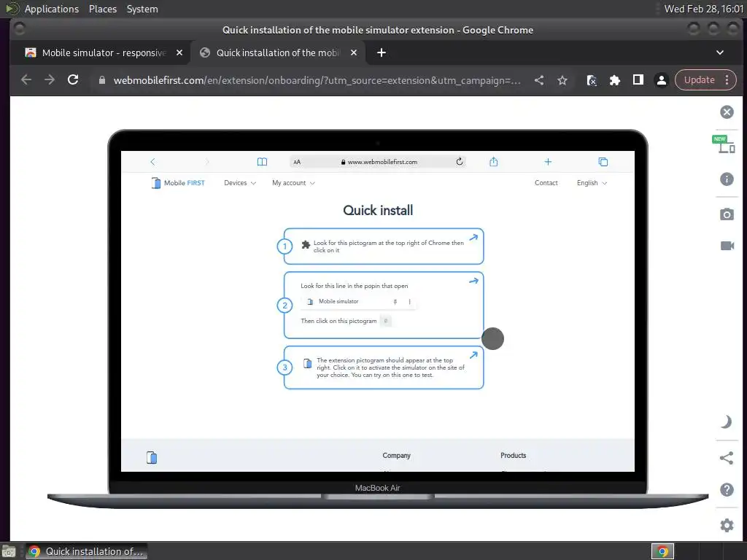Click the taskbar Quick installation window button
This screenshot has height=560, width=747.
86,551
